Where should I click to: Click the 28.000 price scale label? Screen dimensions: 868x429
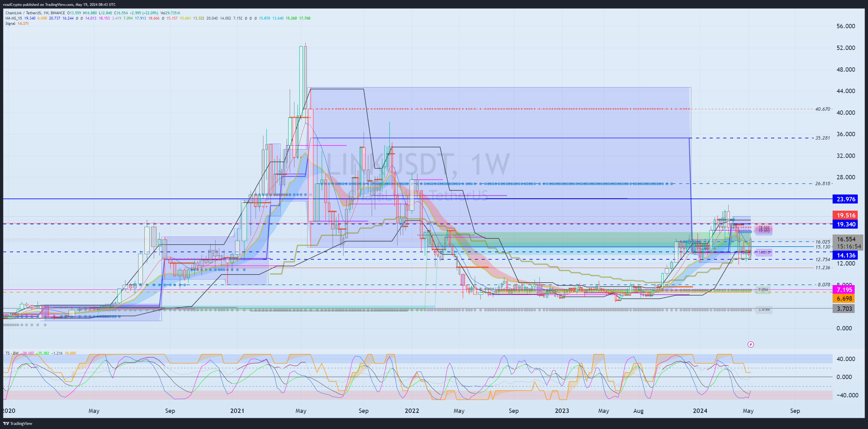tap(846, 177)
